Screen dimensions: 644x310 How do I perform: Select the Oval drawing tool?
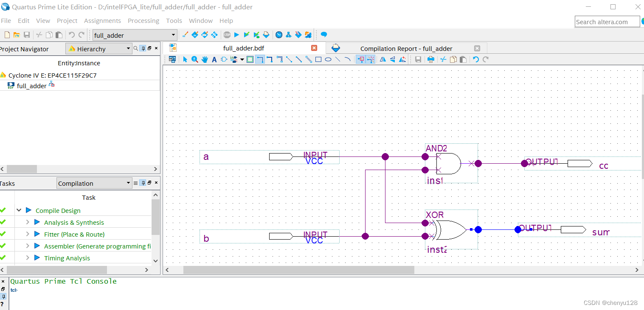coord(328,59)
